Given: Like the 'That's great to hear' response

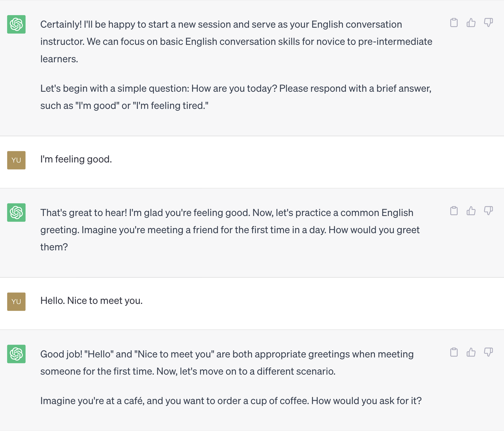Looking at the screenshot, I should pyautogui.click(x=471, y=211).
